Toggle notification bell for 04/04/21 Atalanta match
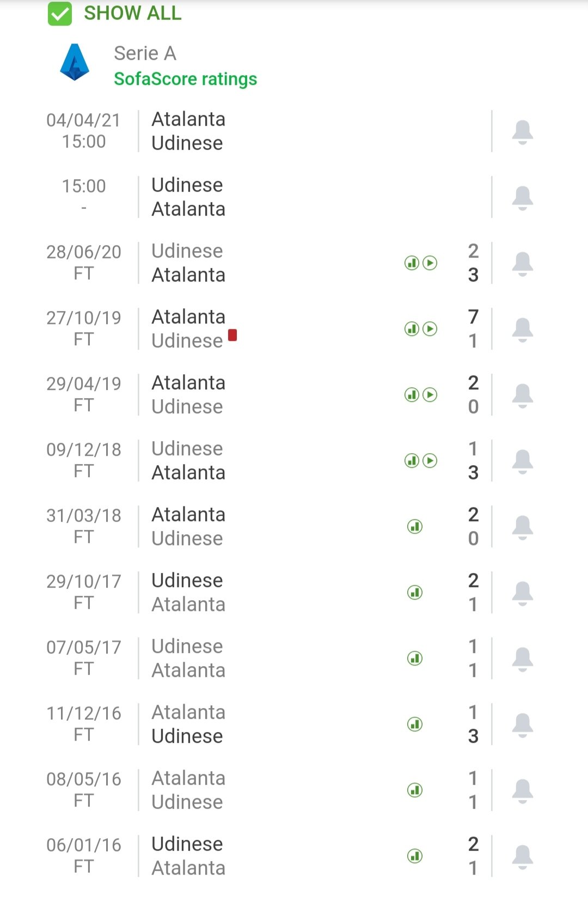 [x=522, y=132]
